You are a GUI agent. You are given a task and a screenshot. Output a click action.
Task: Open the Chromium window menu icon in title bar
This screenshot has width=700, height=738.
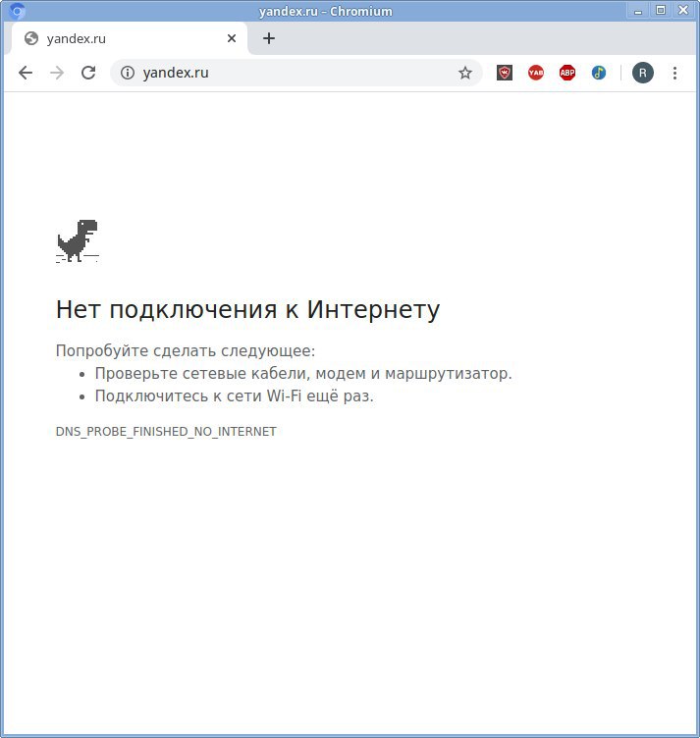coord(17,11)
